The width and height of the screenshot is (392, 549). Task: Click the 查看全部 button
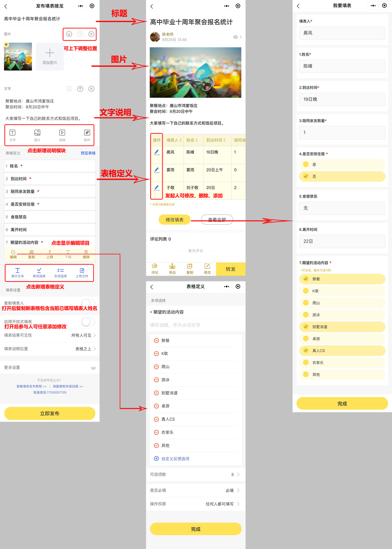coord(217,220)
